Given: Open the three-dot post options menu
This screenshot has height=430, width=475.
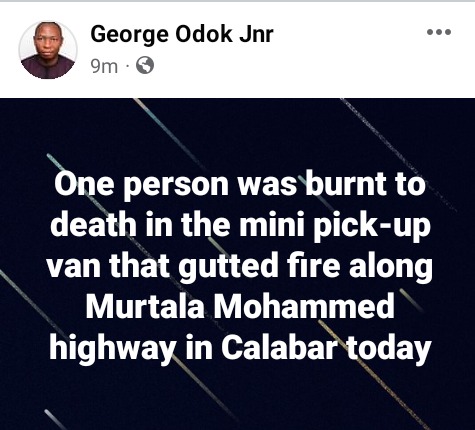Looking at the screenshot, I should tap(439, 32).
